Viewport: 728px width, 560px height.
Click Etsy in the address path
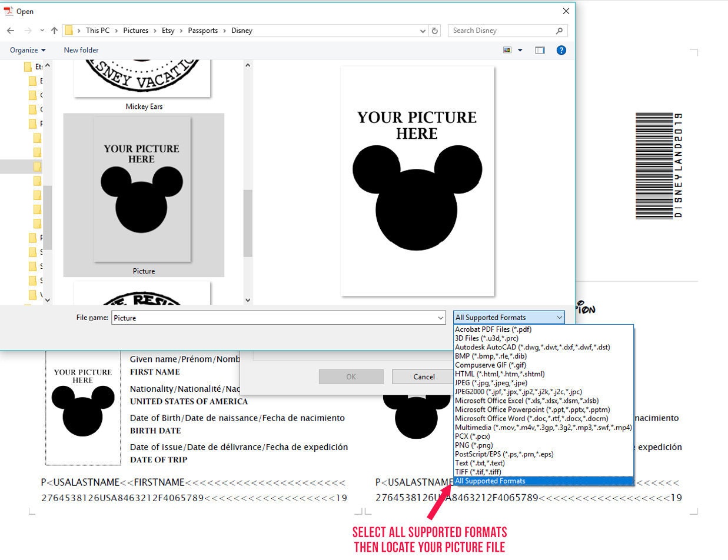[x=168, y=31]
